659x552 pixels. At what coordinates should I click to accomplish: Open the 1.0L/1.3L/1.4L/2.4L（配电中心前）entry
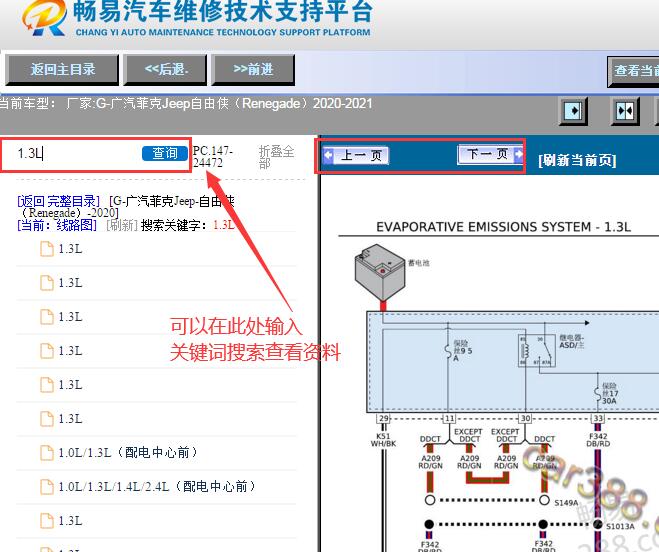[x=157, y=487]
